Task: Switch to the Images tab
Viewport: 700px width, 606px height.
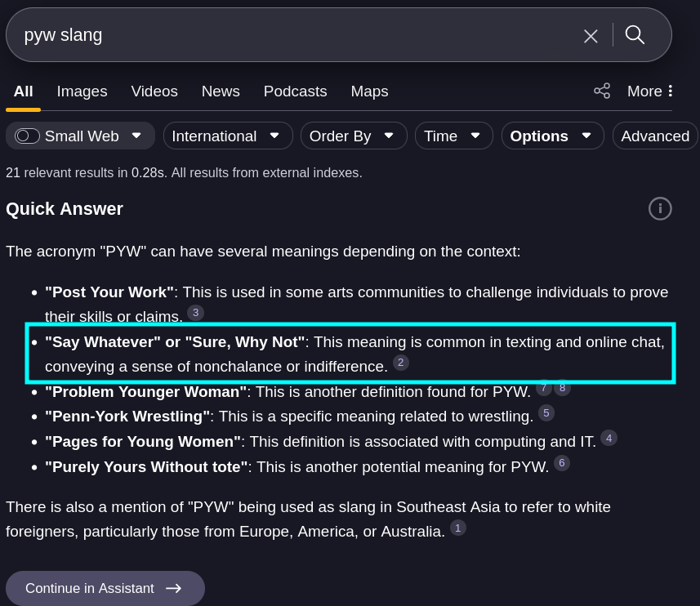Action: pyautogui.click(x=82, y=91)
